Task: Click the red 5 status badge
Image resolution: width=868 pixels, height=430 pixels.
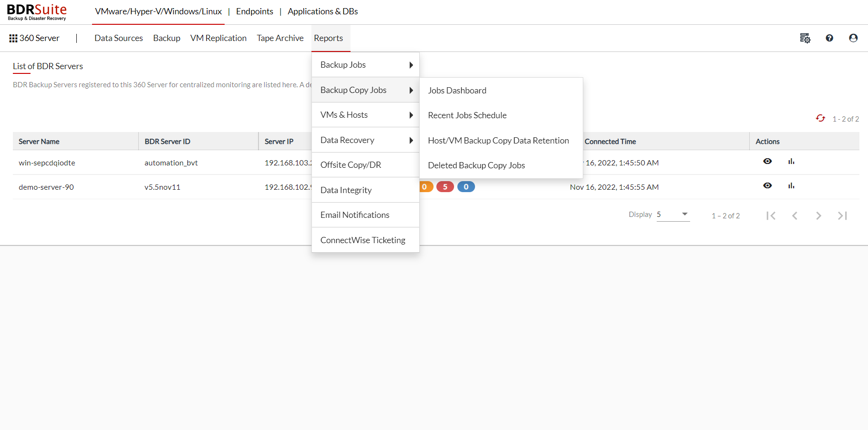Action: [445, 187]
